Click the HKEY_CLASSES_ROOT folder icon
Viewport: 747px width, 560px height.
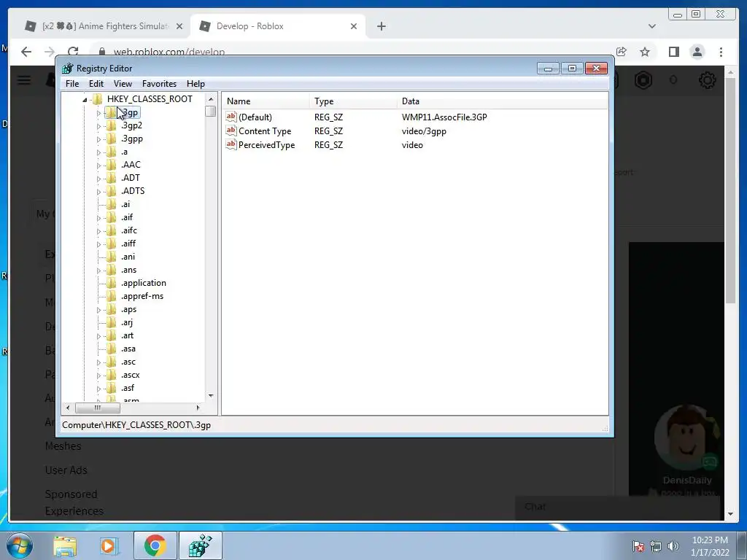[x=98, y=99]
